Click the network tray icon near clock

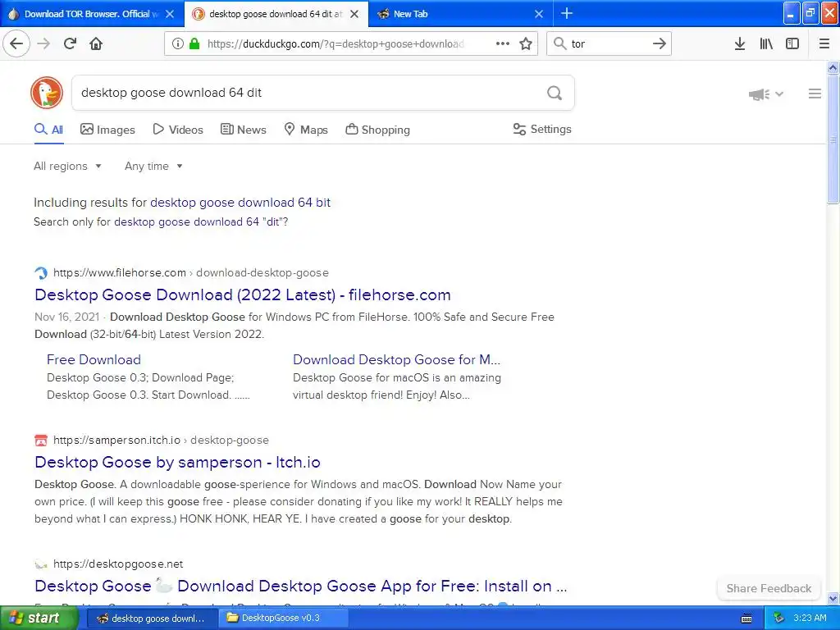[x=779, y=619]
